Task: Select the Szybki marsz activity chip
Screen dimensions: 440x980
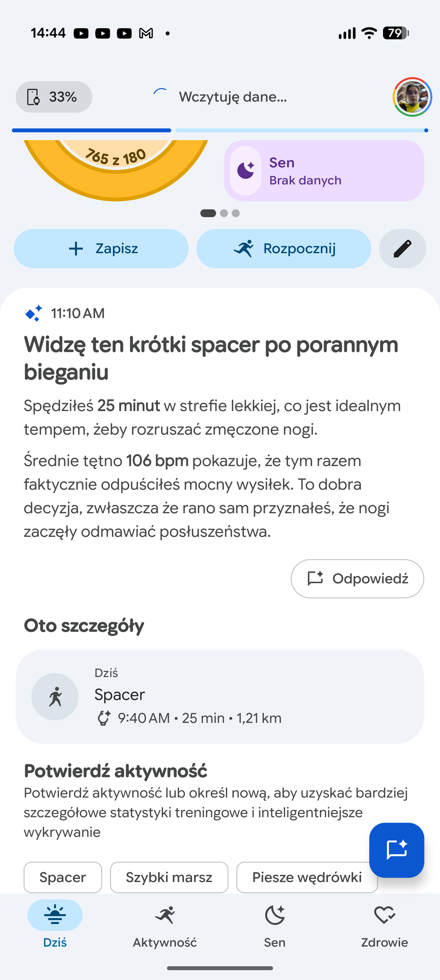Action: coord(169,877)
